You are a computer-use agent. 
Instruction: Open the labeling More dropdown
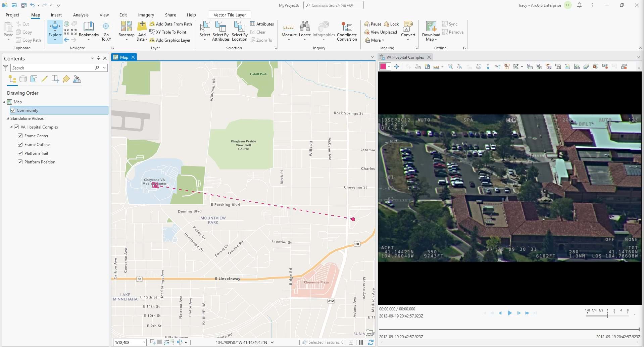pyautogui.click(x=375, y=40)
